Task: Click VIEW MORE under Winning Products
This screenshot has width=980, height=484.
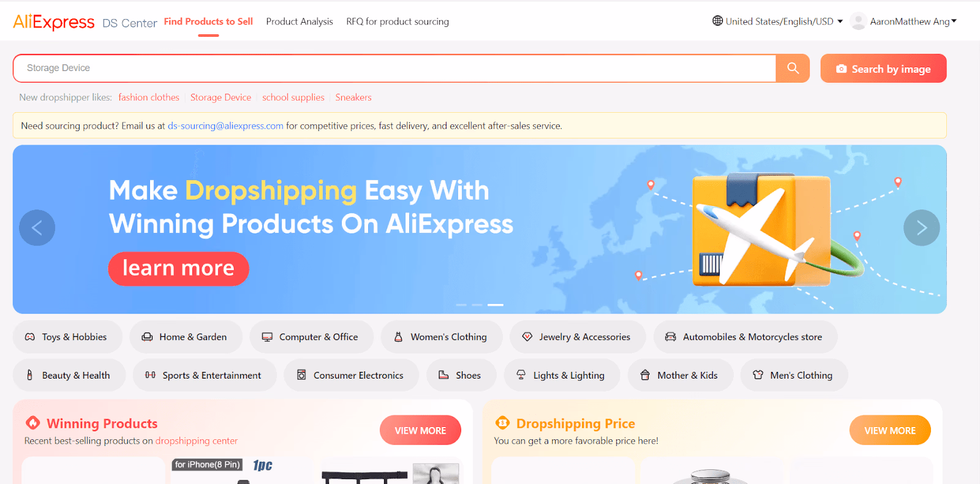Action: click(x=420, y=430)
